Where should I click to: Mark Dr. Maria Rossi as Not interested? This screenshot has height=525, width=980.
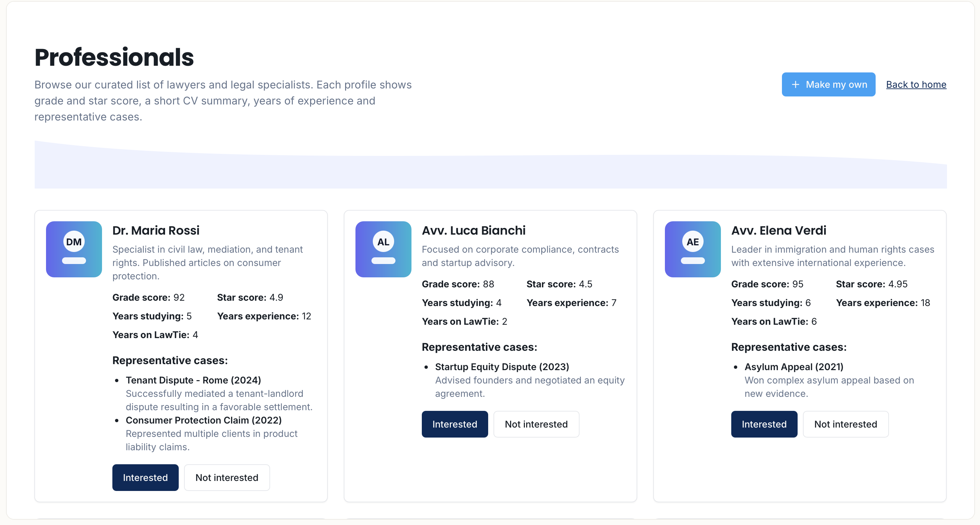coord(227,477)
